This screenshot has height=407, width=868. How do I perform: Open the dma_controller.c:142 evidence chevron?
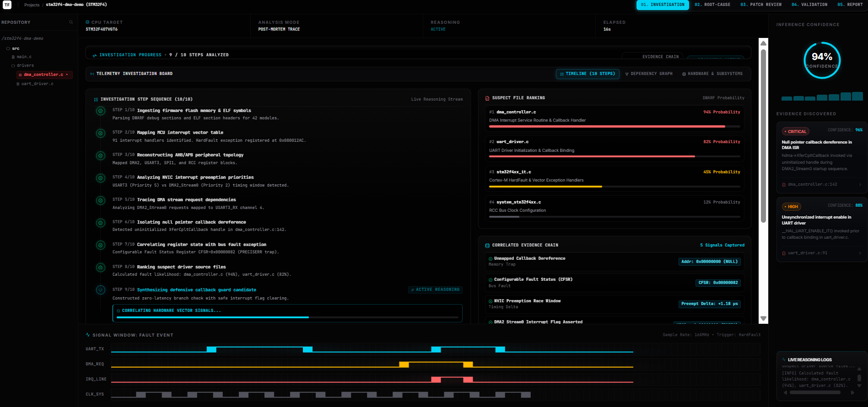tap(860, 184)
